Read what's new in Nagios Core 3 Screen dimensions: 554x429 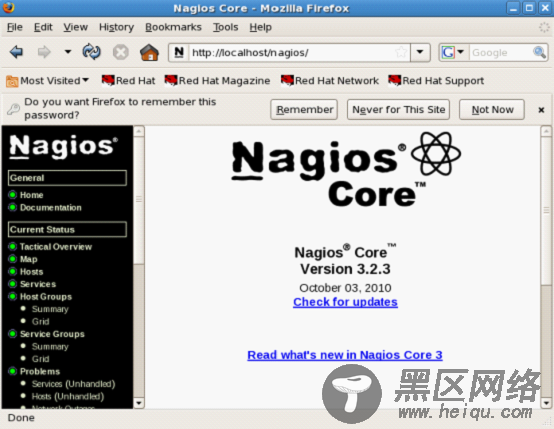[345, 355]
